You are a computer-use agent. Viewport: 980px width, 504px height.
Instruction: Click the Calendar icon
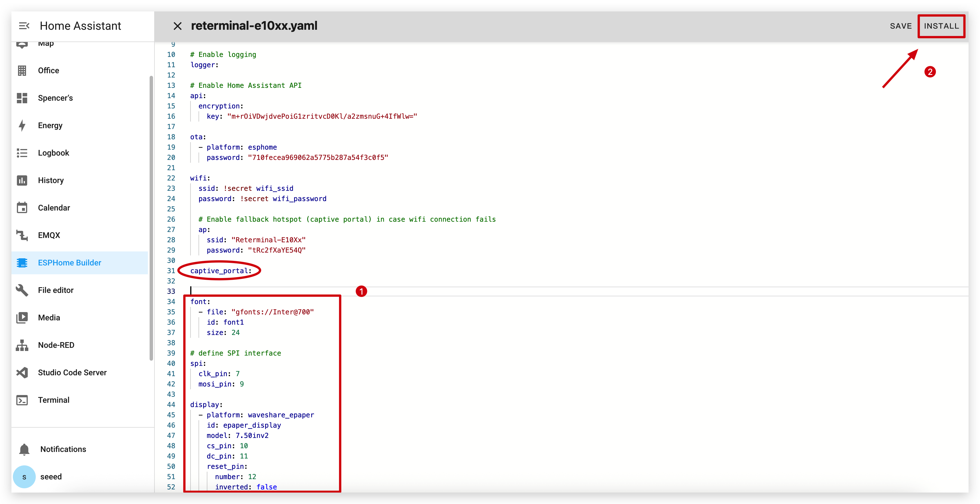click(x=22, y=208)
